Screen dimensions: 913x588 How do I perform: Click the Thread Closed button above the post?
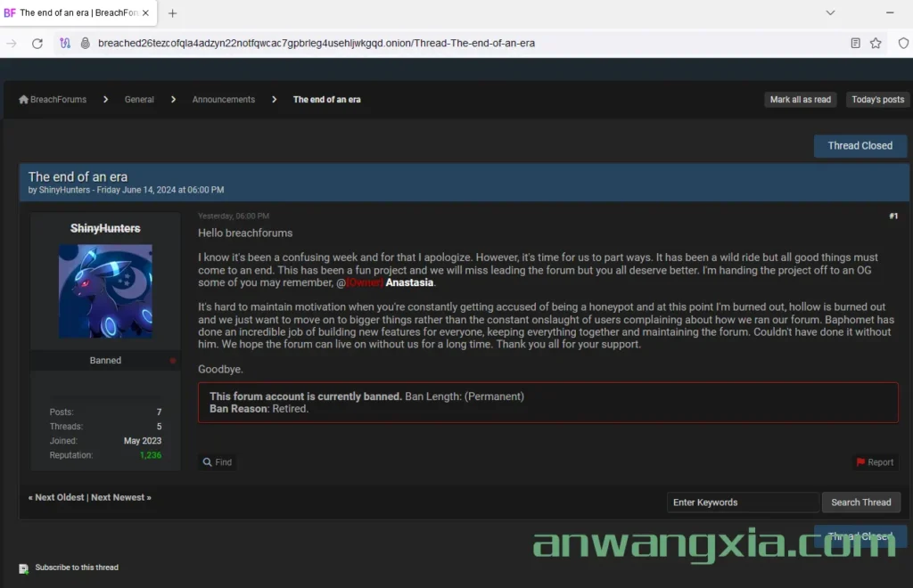coord(860,146)
